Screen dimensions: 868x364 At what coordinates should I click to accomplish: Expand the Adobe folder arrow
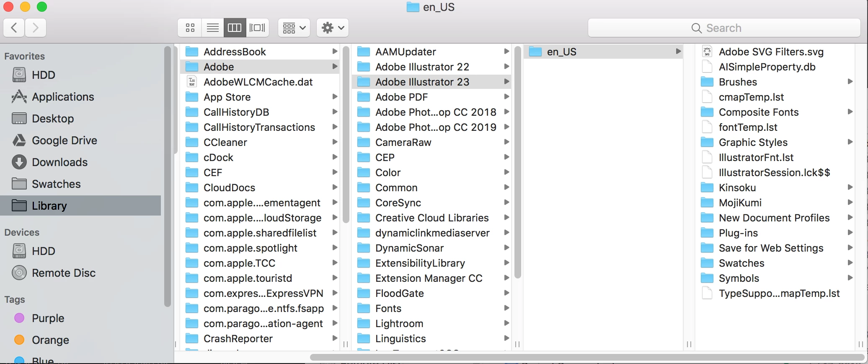335,66
